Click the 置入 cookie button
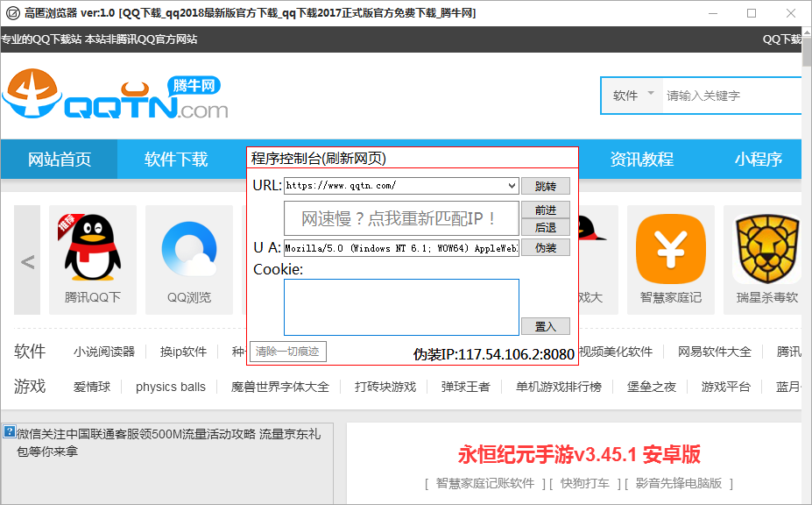 546,326
